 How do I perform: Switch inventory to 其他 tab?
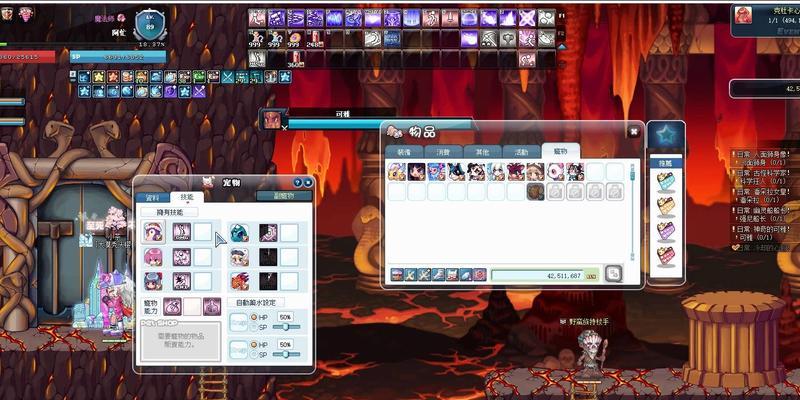point(483,152)
